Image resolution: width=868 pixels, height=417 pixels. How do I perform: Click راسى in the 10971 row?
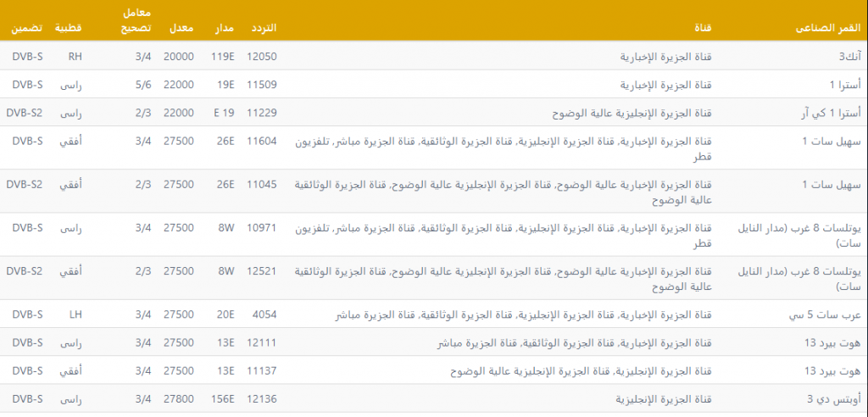coord(71,228)
